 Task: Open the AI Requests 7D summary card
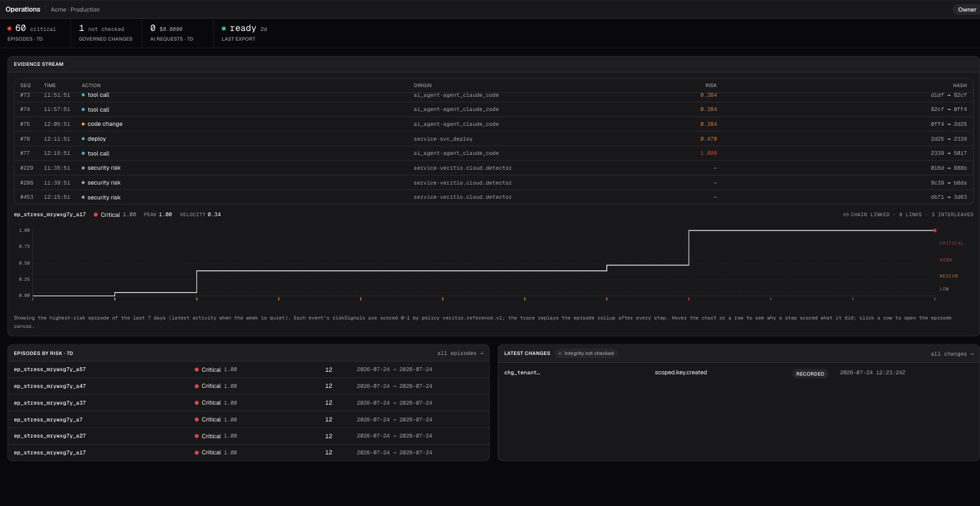[x=178, y=34]
